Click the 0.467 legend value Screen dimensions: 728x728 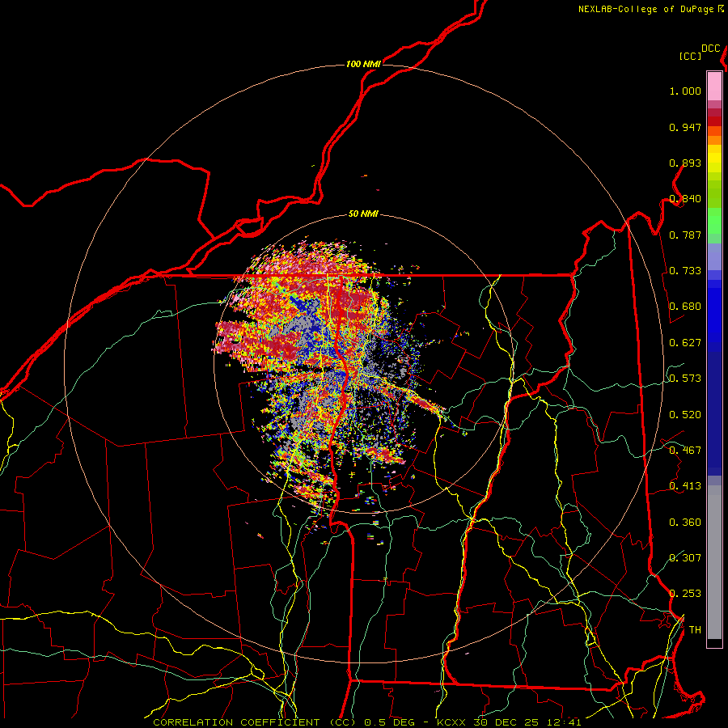[685, 451]
